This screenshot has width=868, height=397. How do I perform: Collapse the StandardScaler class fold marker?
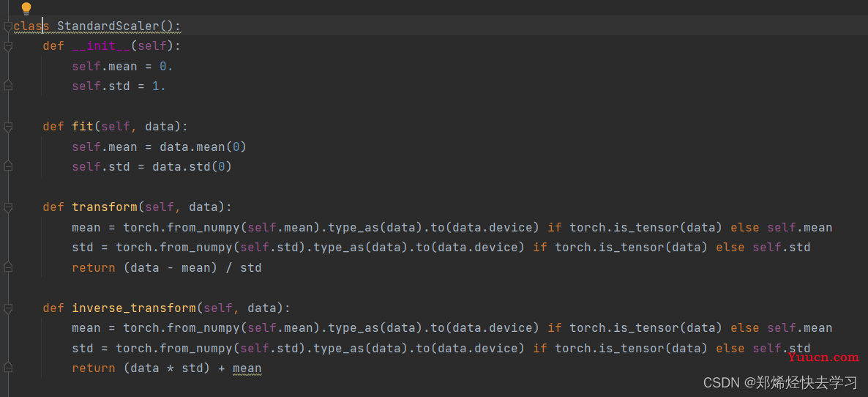[x=8, y=26]
